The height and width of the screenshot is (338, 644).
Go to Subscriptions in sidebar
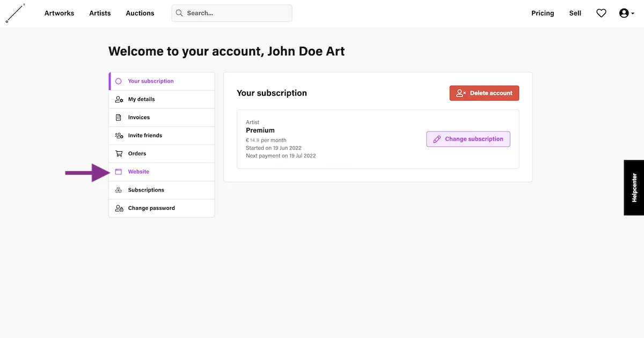pyautogui.click(x=162, y=190)
